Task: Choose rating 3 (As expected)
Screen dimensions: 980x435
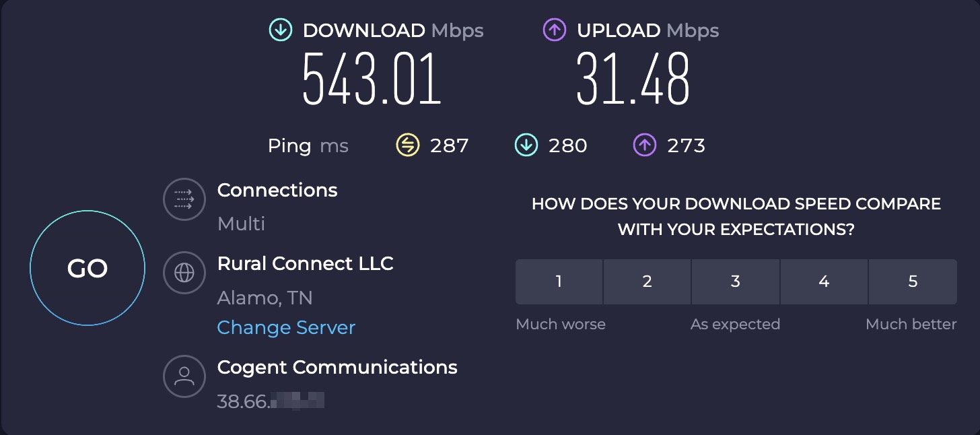Action: (735, 281)
